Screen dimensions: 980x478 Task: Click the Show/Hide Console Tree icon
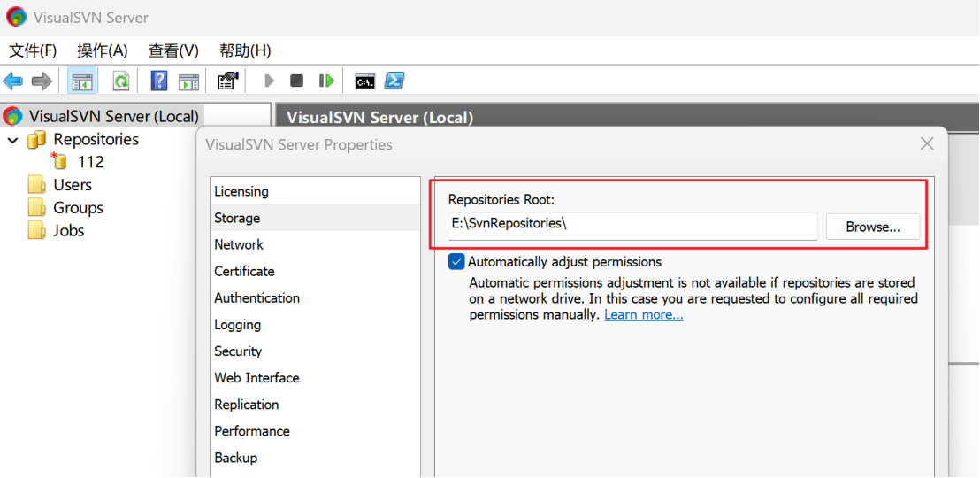(x=82, y=81)
